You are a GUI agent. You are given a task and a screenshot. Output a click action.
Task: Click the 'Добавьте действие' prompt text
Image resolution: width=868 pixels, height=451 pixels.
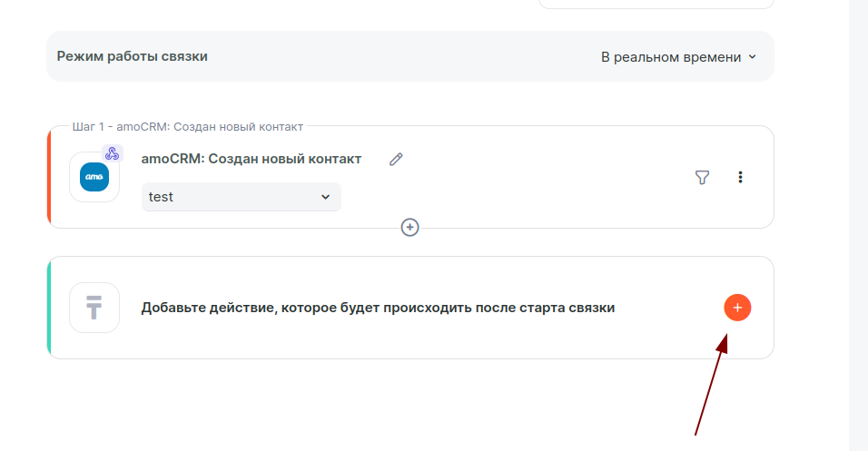378,308
